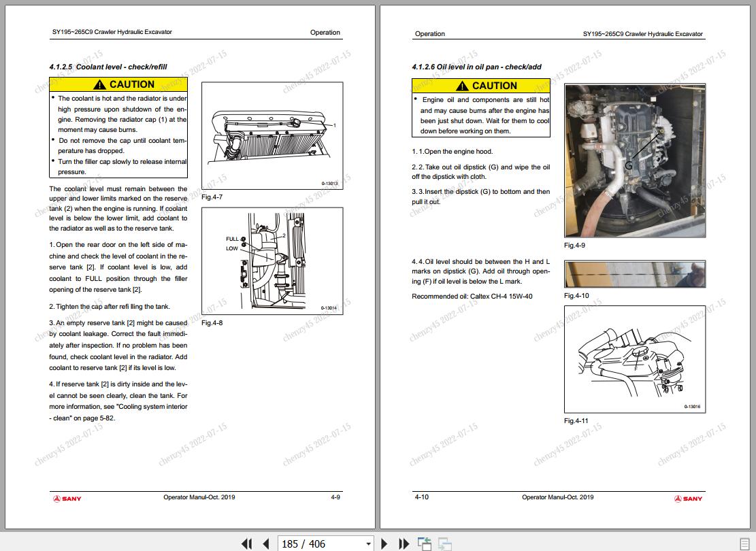Image resolution: width=756 pixels, height=551 pixels.
Task: Jump to the last page
Action: point(404,544)
